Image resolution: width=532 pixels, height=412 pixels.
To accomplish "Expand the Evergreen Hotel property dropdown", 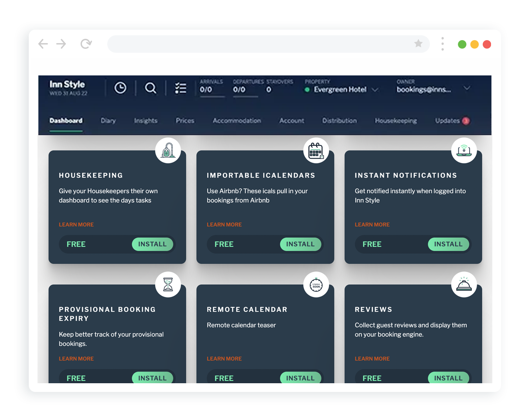I will [x=375, y=90].
